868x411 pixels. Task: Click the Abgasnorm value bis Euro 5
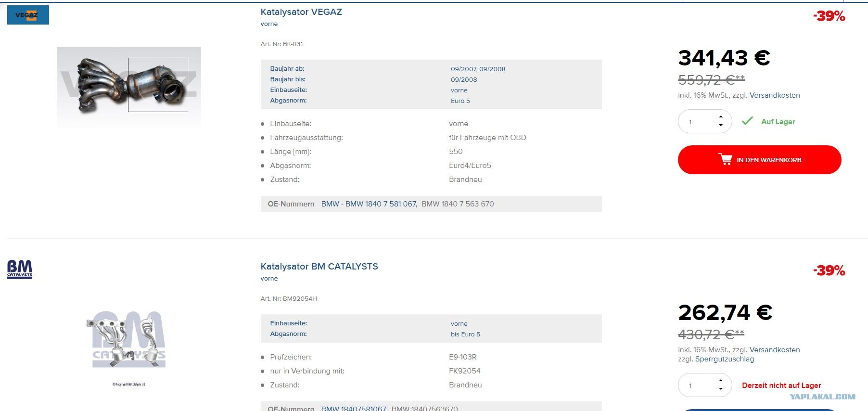coord(465,334)
